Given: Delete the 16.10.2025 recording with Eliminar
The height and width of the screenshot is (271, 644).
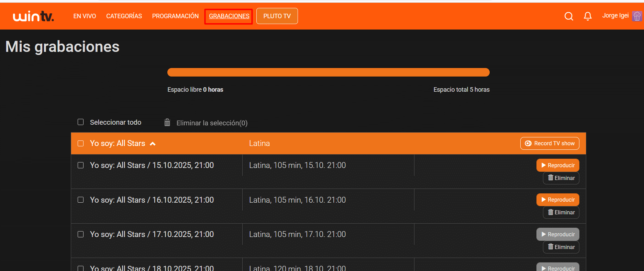Looking at the screenshot, I should tap(561, 212).
